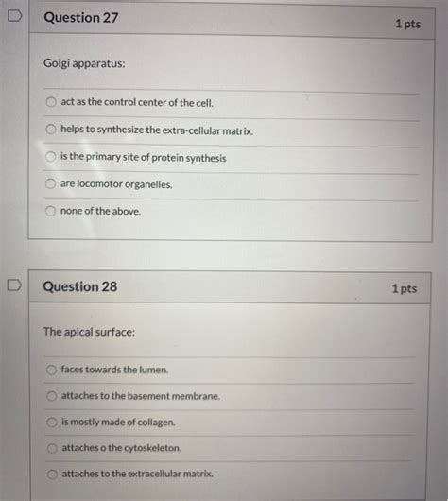
Task: Click 'The apical surface:' question text
Action: point(90,332)
